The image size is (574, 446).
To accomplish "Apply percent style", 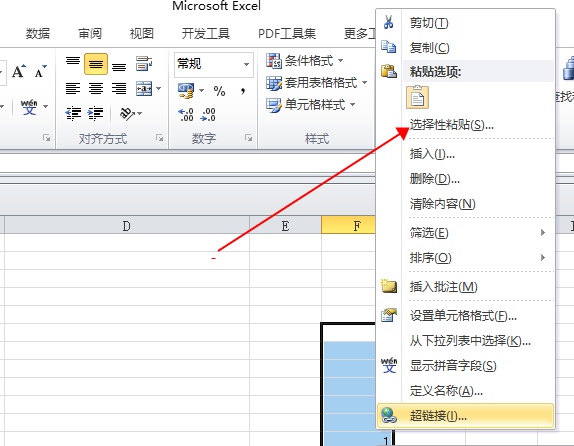I will 219,91.
